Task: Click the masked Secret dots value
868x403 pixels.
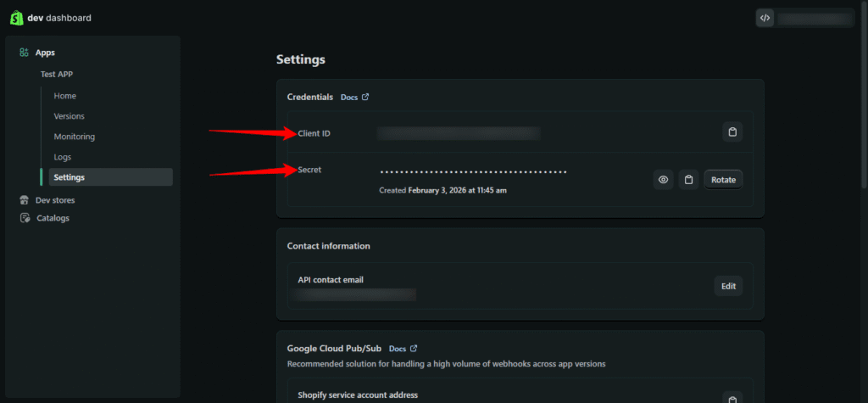Action: click(x=473, y=172)
